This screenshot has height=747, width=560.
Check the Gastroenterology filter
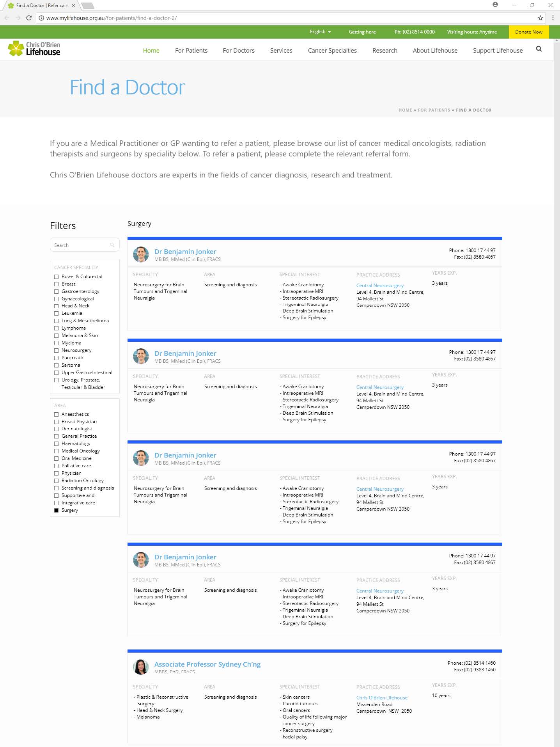pyautogui.click(x=56, y=291)
